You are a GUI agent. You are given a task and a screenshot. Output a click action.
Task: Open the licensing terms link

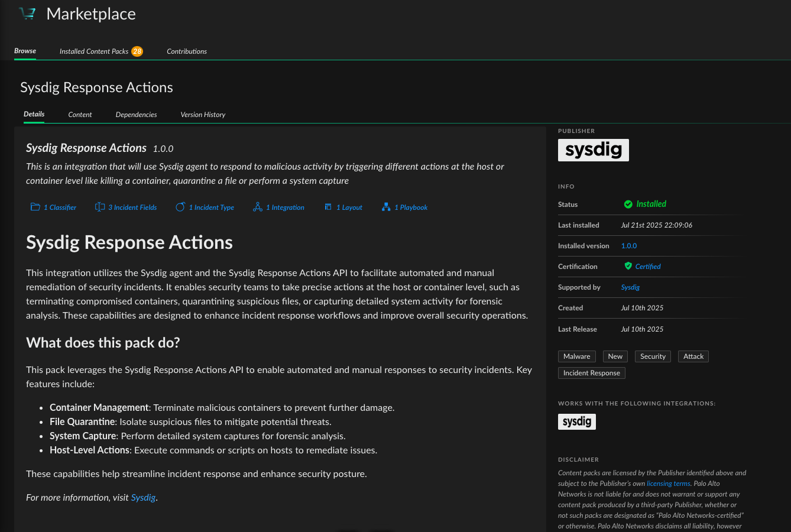click(669, 484)
